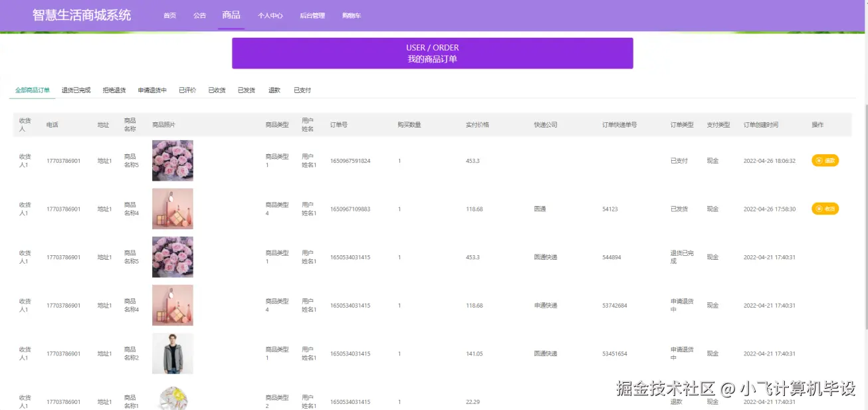Open the jacket photo for 商品名称2
The width and height of the screenshot is (868, 410).
(173, 354)
